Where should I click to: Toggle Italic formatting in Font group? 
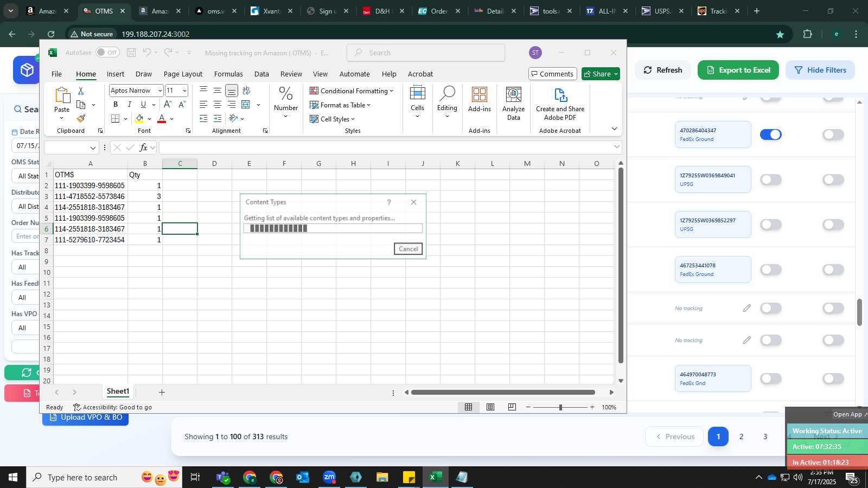[x=129, y=105]
